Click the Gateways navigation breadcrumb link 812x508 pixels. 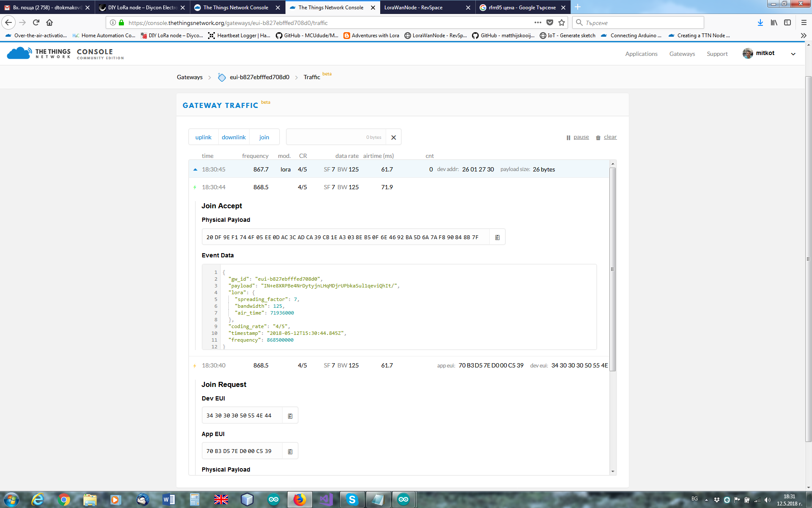click(189, 77)
